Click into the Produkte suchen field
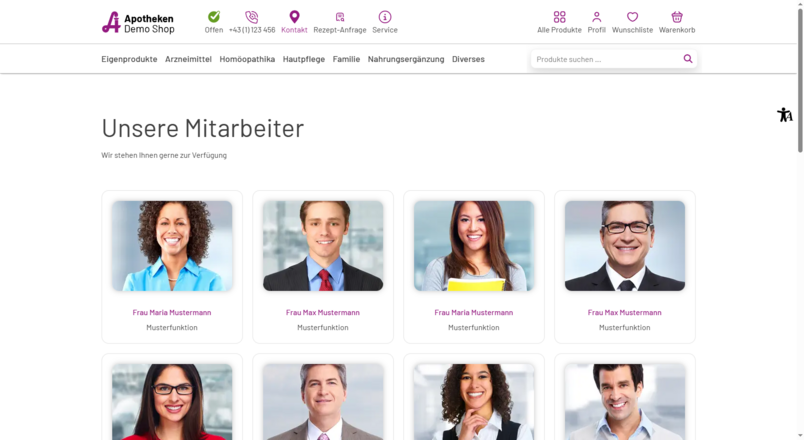The height and width of the screenshot is (440, 804). [x=608, y=59]
